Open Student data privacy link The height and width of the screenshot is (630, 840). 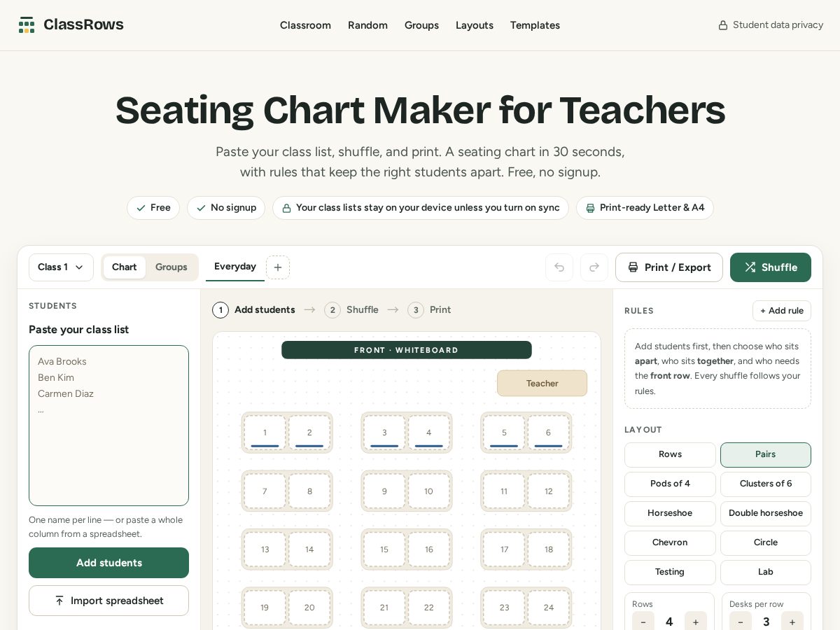tap(771, 25)
